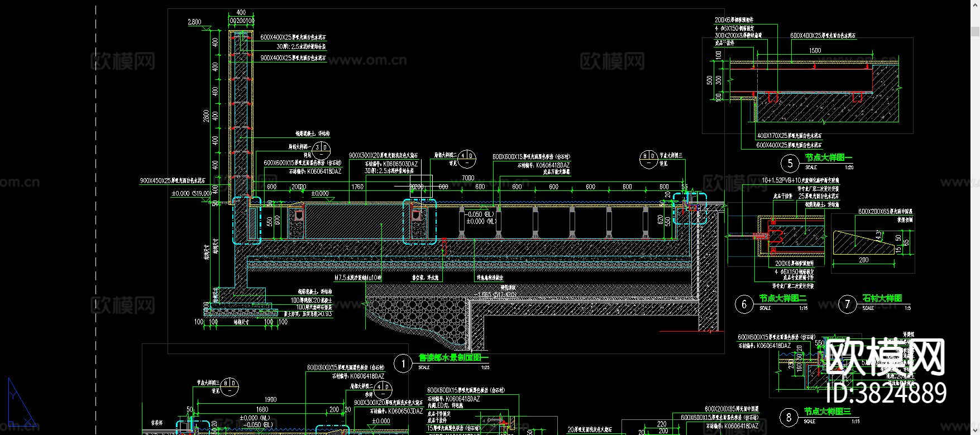Select the UCS axis triangle icon
Viewport: 980px width, 435px height.
coord(20,403)
